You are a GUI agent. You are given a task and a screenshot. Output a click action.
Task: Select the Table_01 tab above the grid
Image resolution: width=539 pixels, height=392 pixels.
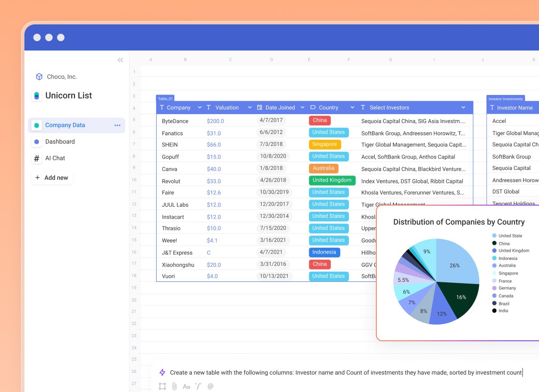tap(166, 99)
